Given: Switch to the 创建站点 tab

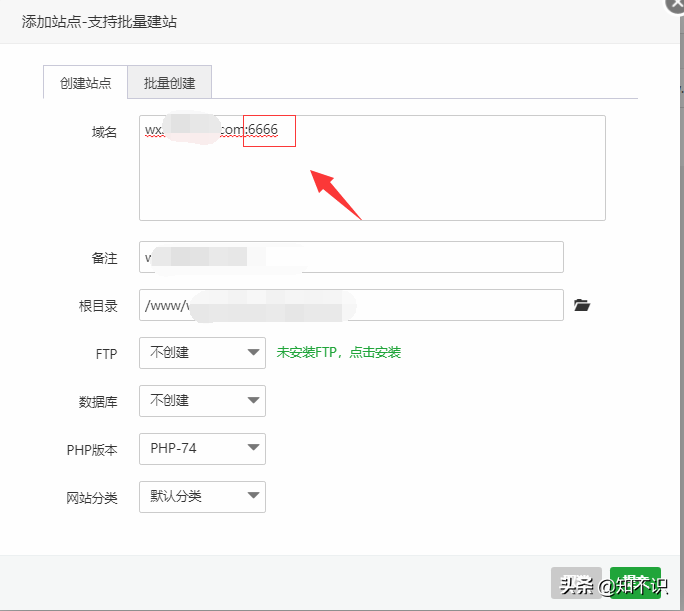Looking at the screenshot, I should [86, 82].
